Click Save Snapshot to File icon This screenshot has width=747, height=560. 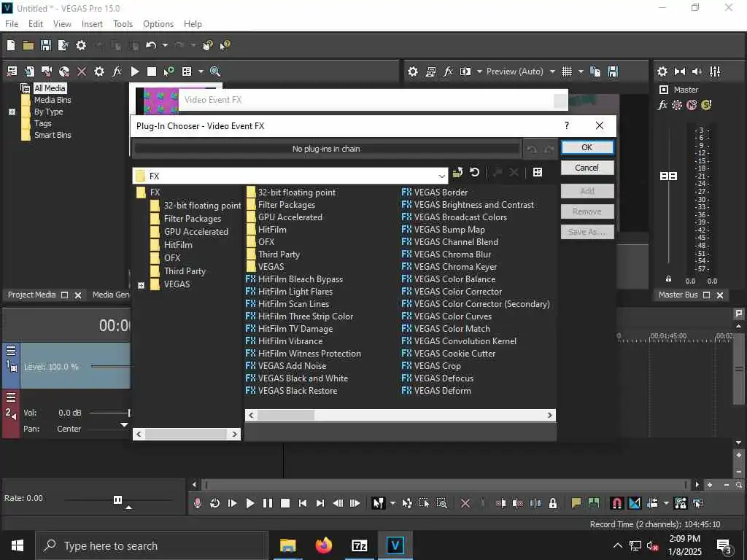coord(613,71)
